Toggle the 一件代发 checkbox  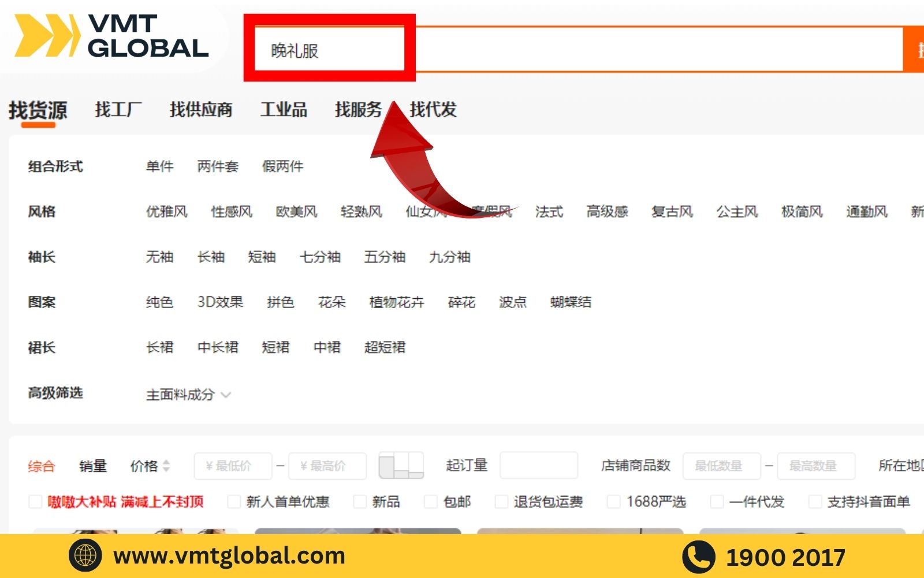click(717, 502)
